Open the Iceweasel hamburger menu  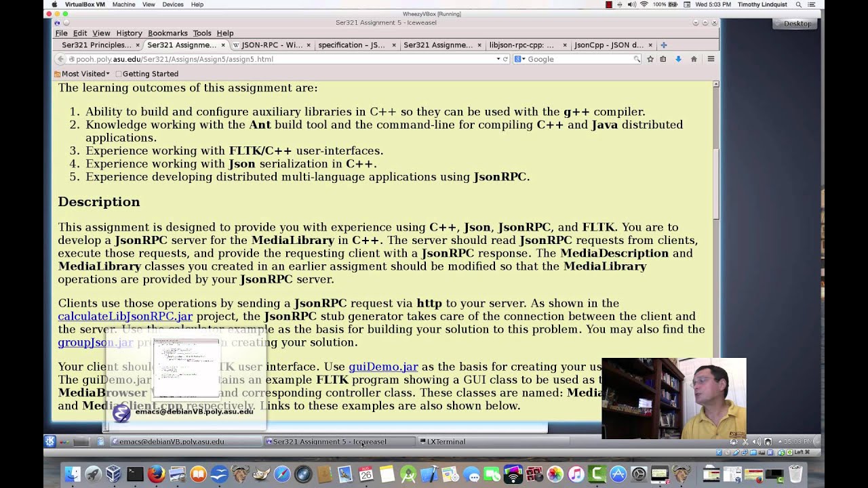(x=711, y=59)
